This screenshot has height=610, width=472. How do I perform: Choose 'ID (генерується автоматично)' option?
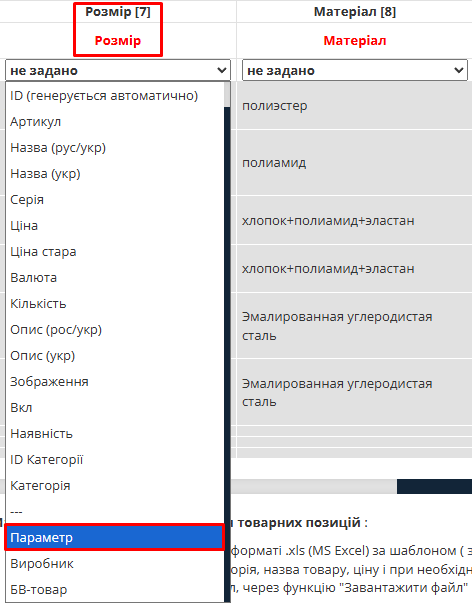tap(115, 96)
